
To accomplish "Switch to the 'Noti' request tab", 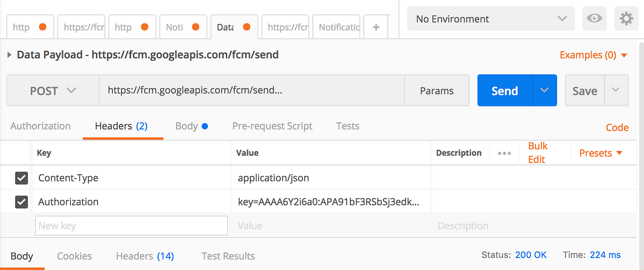I will tap(183, 27).
